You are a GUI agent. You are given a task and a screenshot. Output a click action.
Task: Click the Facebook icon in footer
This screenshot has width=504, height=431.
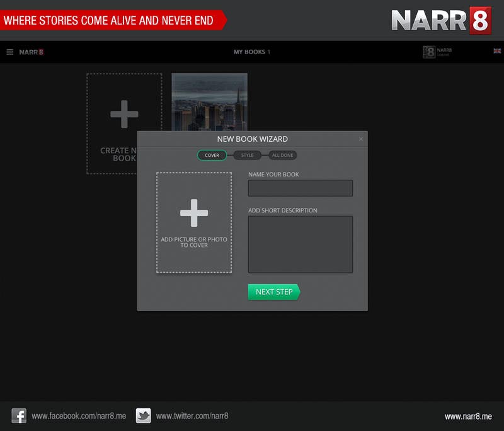point(19,416)
